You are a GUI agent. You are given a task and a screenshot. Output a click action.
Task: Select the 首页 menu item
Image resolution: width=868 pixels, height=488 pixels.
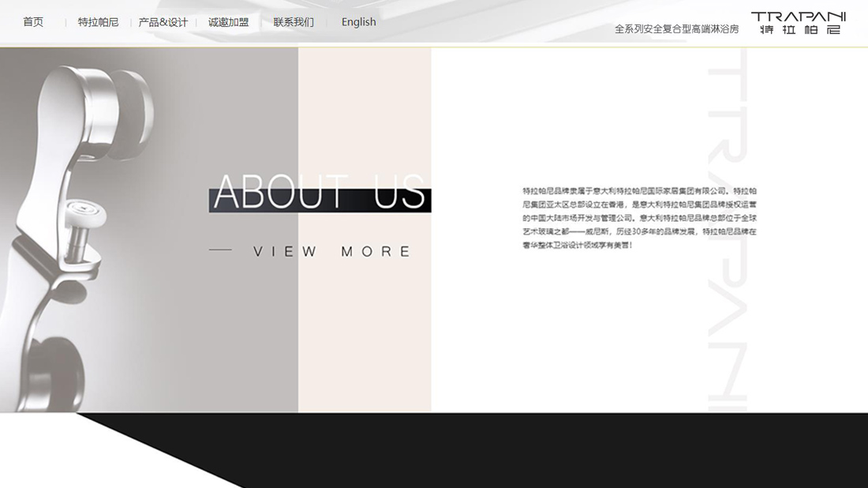click(32, 22)
